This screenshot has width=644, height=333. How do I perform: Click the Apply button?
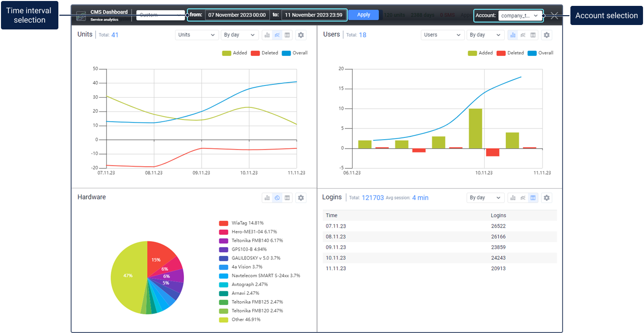click(363, 15)
